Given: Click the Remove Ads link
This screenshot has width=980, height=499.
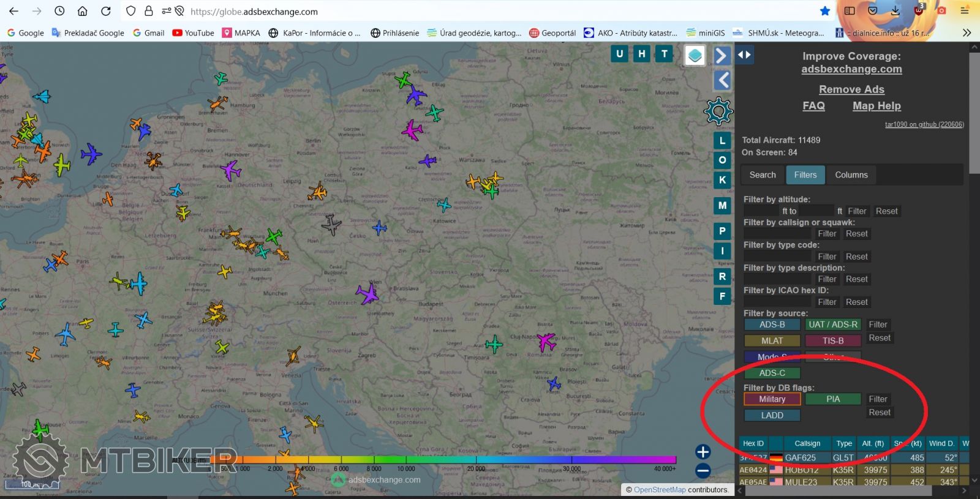Looking at the screenshot, I should 851,89.
